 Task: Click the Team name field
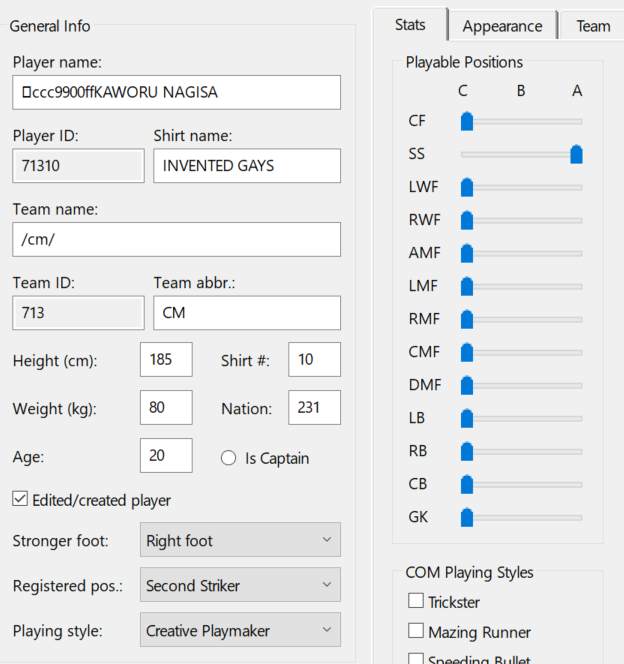177,239
